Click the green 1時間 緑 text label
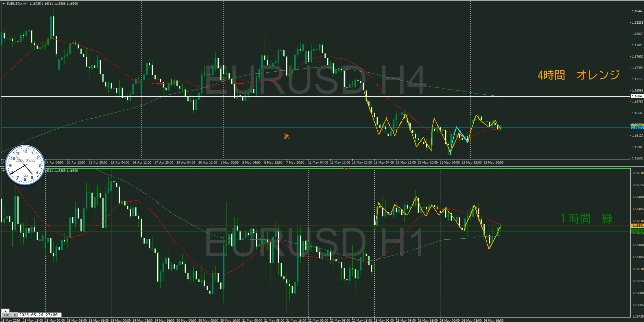Screen dimensions: 644x322 (x=586, y=218)
